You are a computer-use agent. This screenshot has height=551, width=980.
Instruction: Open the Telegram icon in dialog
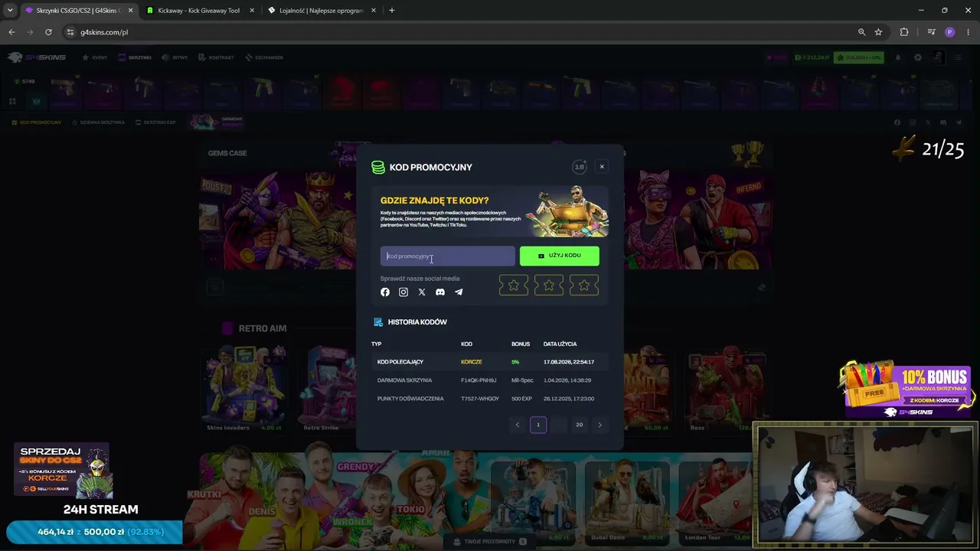tap(459, 292)
